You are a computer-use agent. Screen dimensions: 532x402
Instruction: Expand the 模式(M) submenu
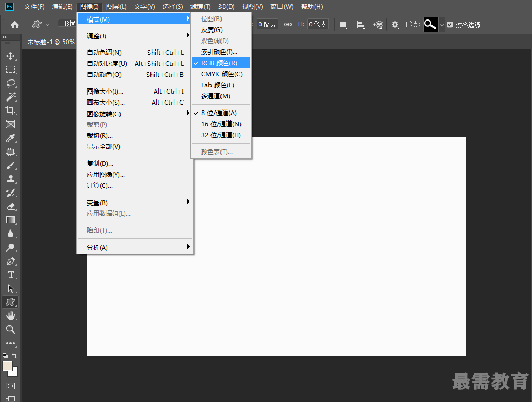[x=135, y=19]
